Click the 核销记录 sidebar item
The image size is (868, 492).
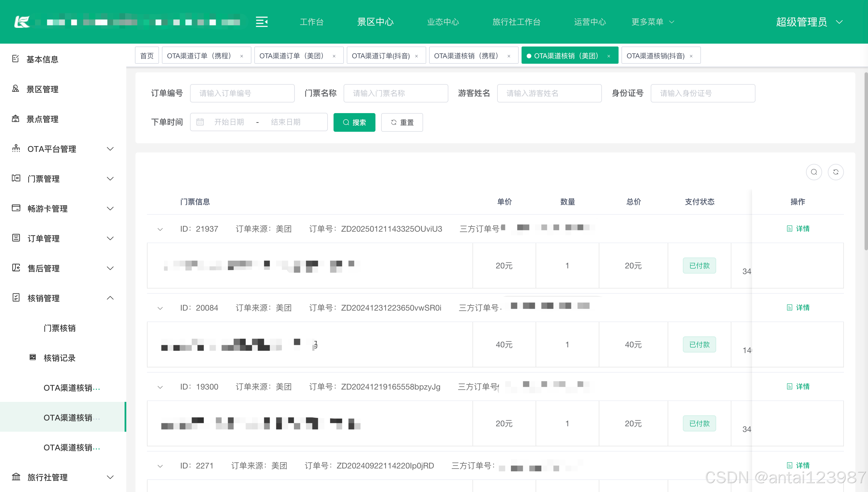59,358
